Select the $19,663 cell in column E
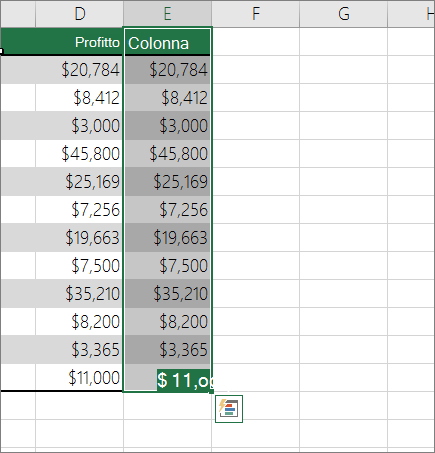The width and height of the screenshot is (435, 453). pos(167,238)
